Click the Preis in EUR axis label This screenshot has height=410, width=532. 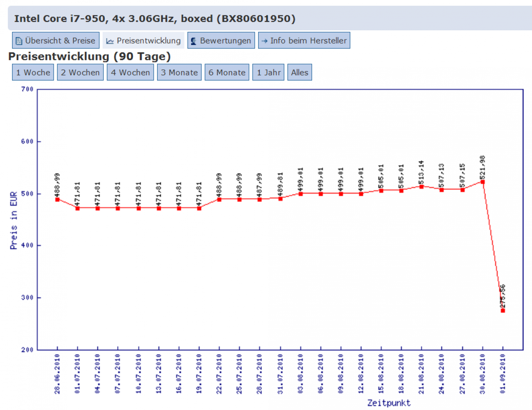14,220
